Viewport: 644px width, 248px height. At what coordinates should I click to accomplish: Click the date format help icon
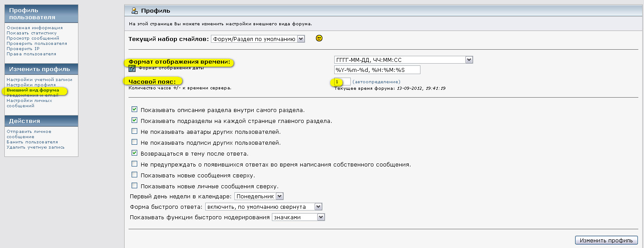132,68
